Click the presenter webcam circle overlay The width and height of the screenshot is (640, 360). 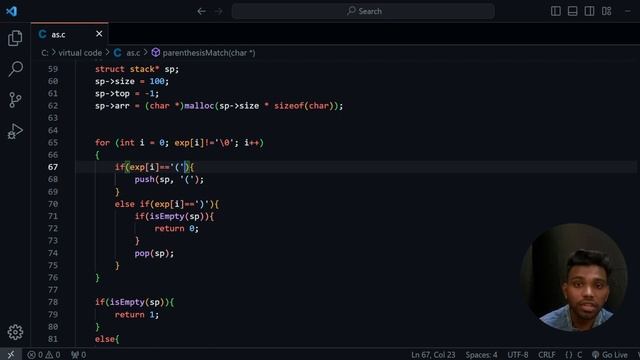coord(574,277)
